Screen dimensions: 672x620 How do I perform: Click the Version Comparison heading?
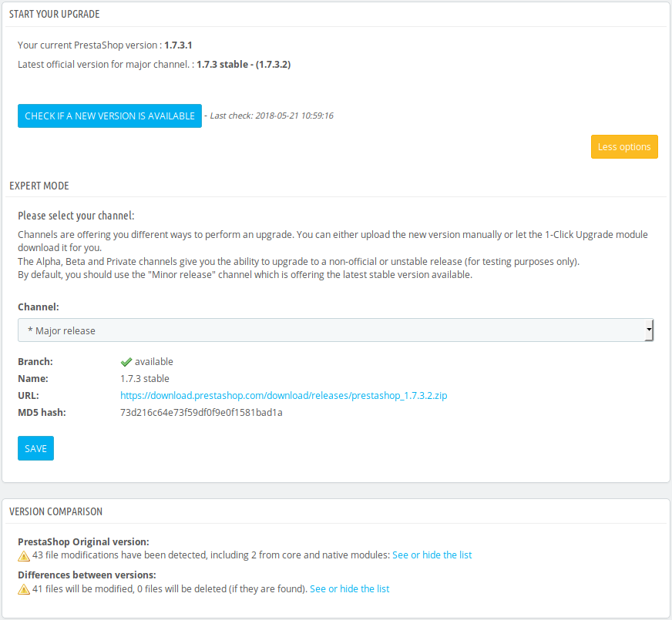[x=55, y=511]
